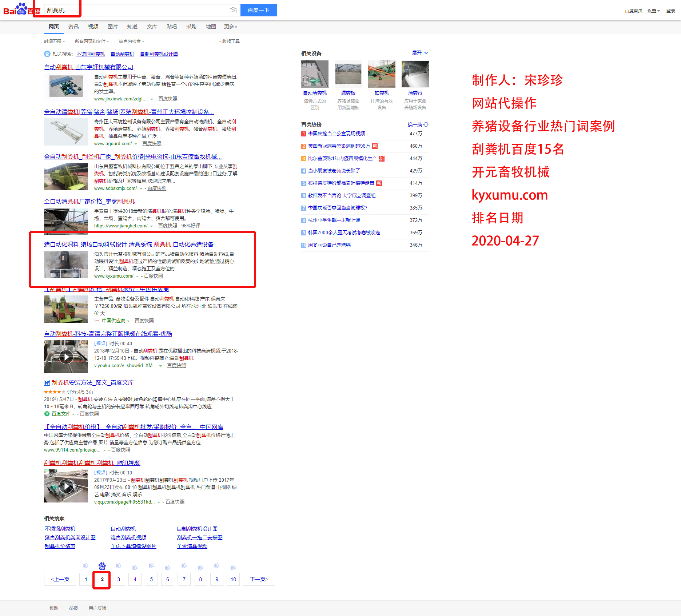Open the 青州正大环境控制设备 result title

(x=129, y=112)
